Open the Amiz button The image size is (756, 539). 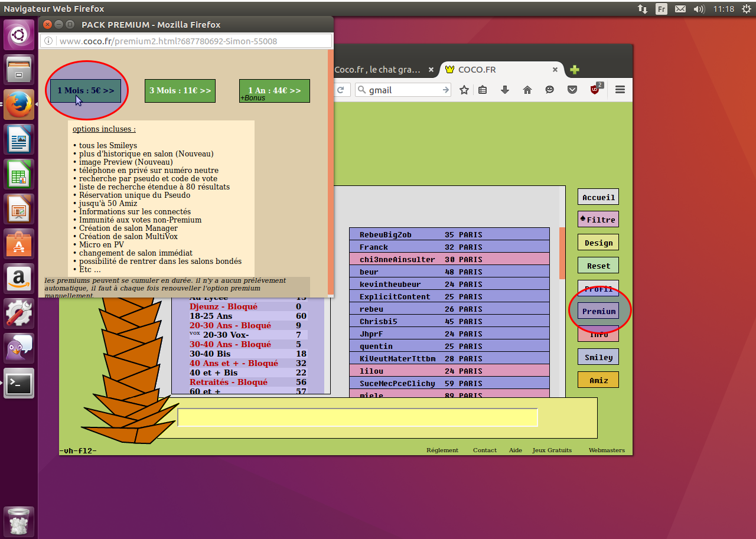click(x=598, y=380)
